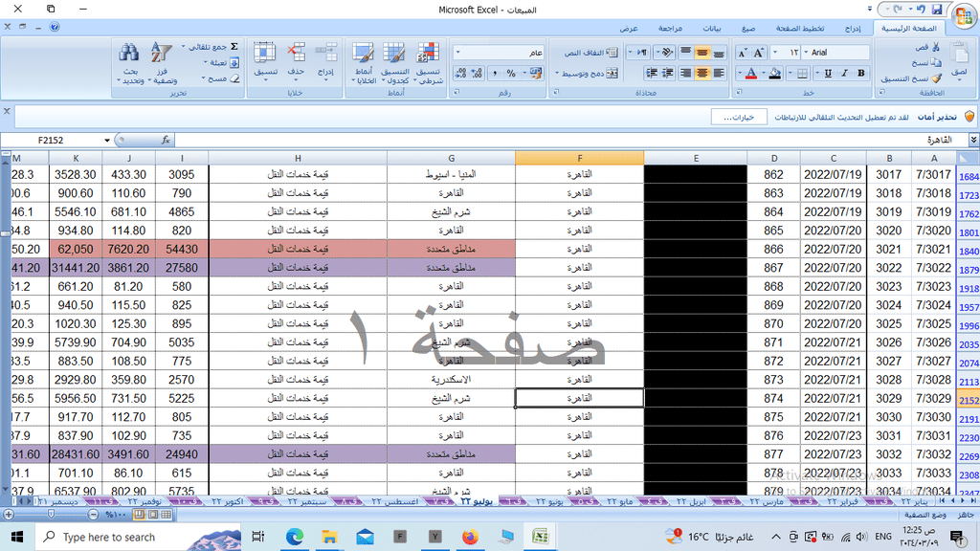Expand the formula bar
This screenshot has height=551, width=980.
(973, 140)
